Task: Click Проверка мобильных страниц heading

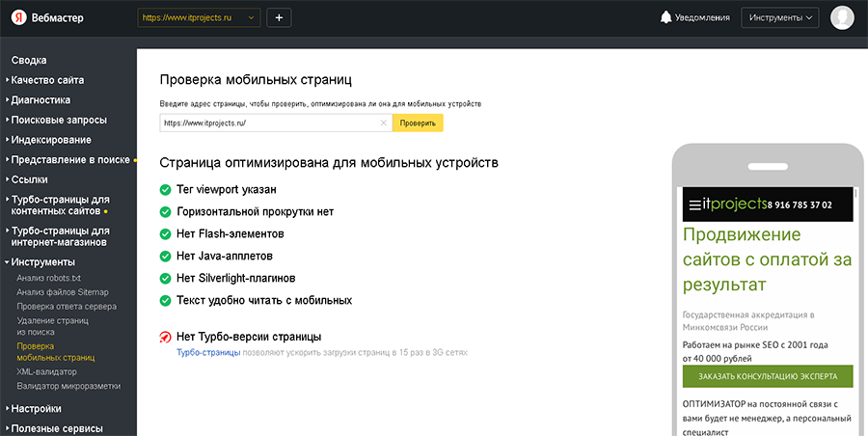Action: coord(256,79)
